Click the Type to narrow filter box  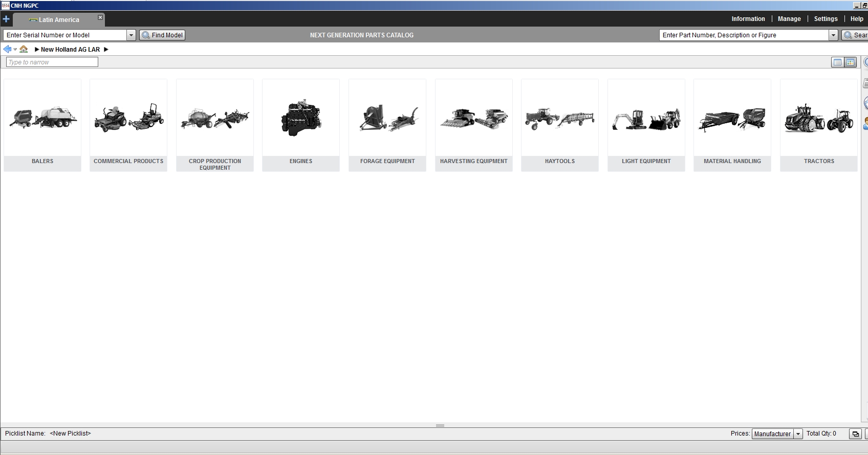pyautogui.click(x=52, y=62)
